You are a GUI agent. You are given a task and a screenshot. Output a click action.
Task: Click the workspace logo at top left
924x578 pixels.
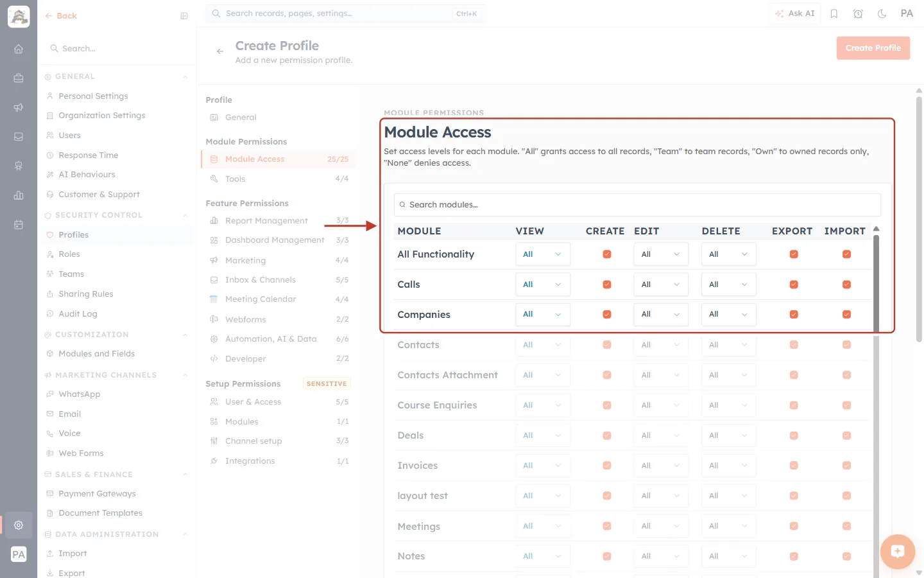point(19,17)
